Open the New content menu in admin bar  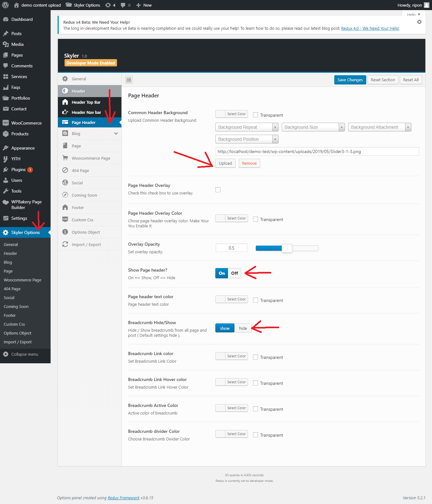pyautogui.click(x=144, y=5)
